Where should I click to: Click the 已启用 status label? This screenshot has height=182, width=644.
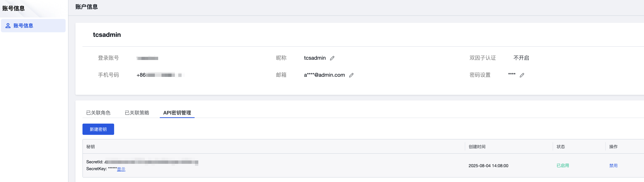click(x=562, y=165)
